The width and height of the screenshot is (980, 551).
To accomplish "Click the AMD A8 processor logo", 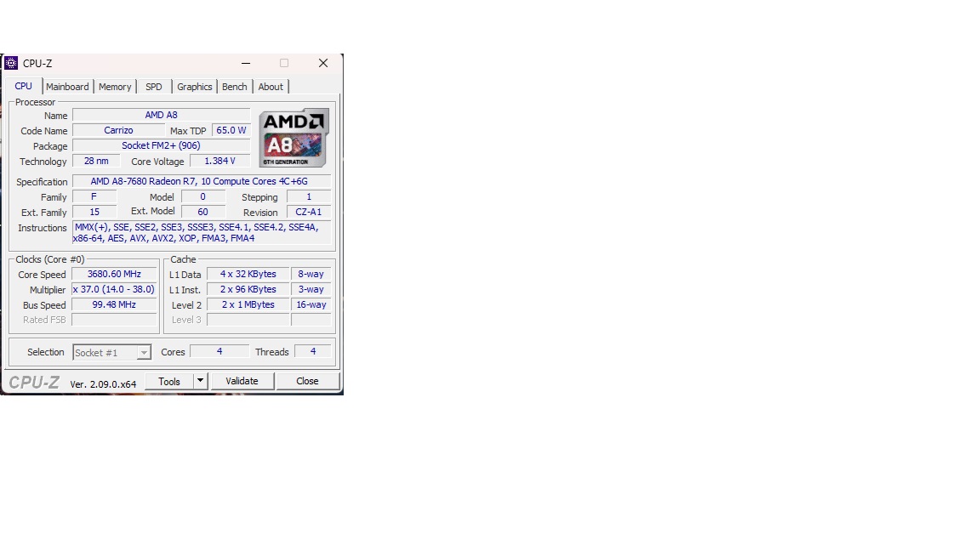I will pos(293,138).
